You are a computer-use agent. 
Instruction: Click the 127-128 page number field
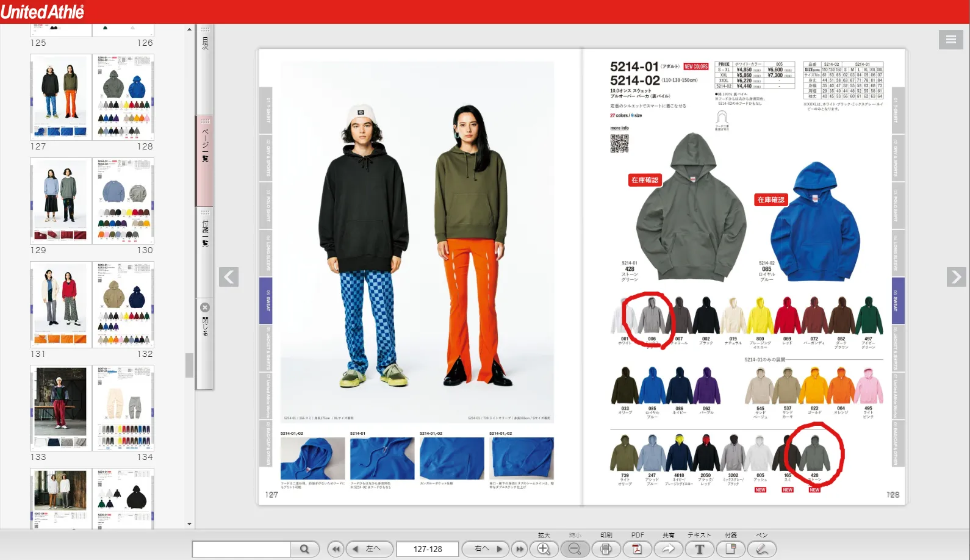(x=428, y=549)
